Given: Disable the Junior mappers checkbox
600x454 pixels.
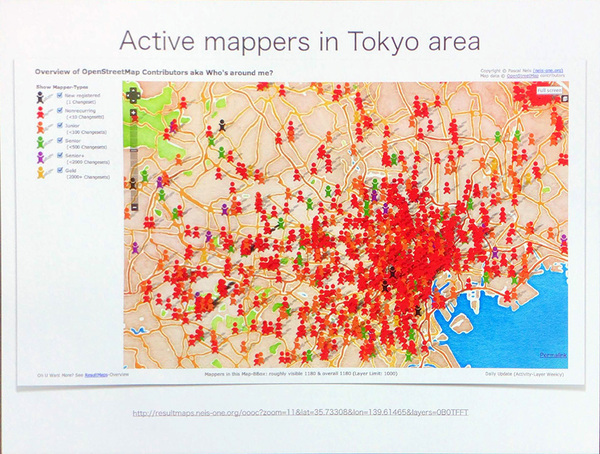Looking at the screenshot, I should coord(60,125).
